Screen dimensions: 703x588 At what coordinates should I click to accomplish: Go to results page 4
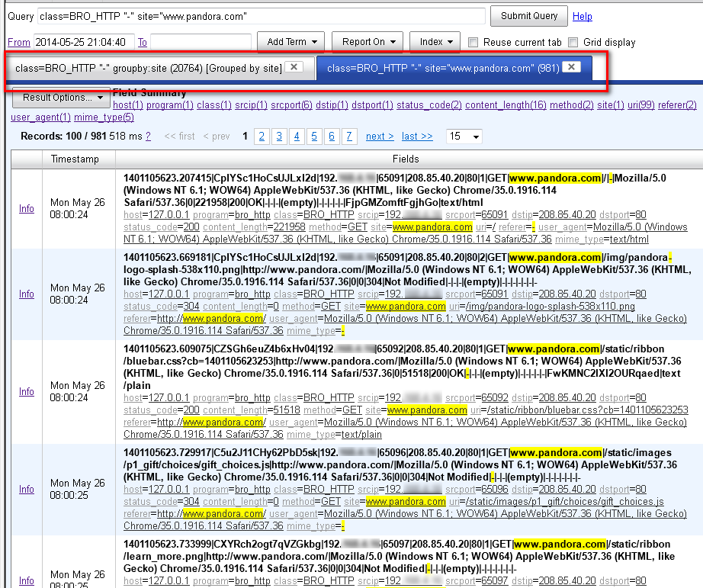tap(297, 136)
